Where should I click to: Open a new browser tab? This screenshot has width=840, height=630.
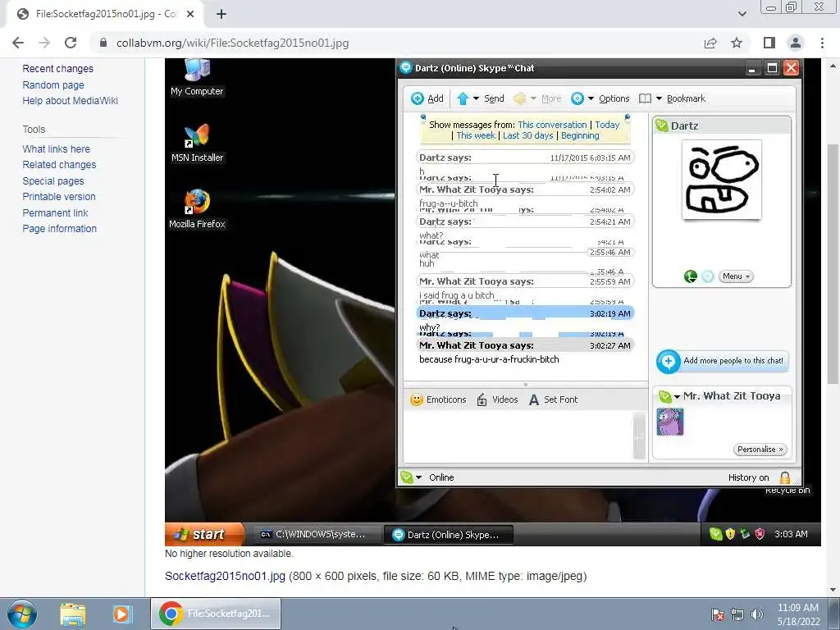221,15
